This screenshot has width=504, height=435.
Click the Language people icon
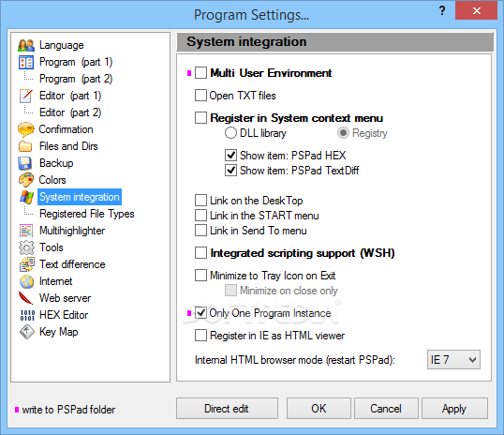(26, 45)
